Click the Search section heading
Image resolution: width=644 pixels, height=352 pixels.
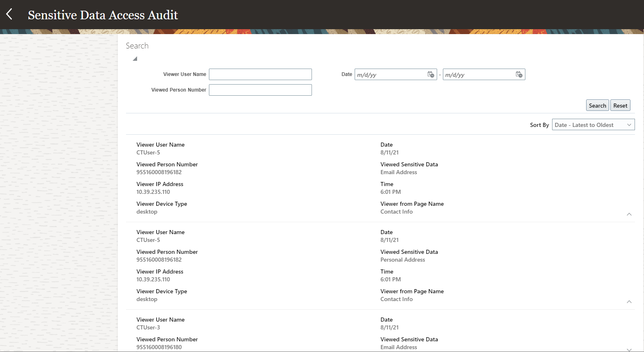point(137,46)
